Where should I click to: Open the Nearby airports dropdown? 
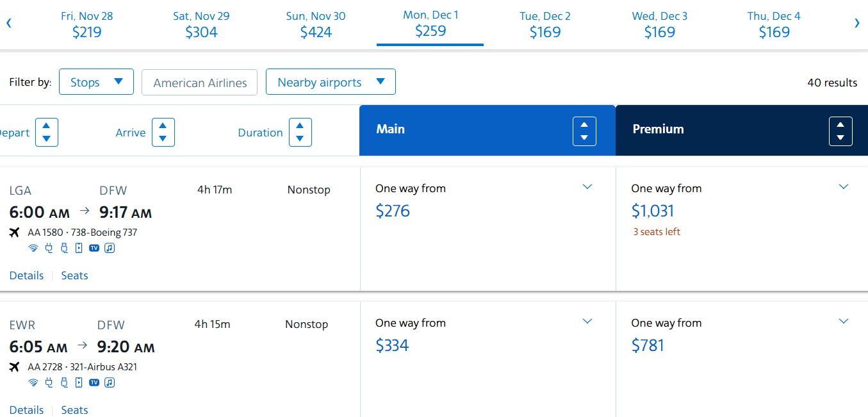pyautogui.click(x=331, y=82)
